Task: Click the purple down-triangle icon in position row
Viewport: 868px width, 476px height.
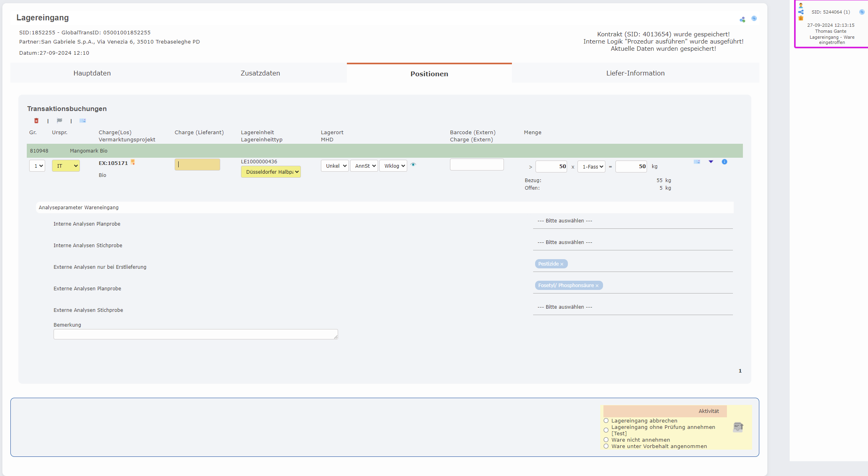Action: point(711,162)
